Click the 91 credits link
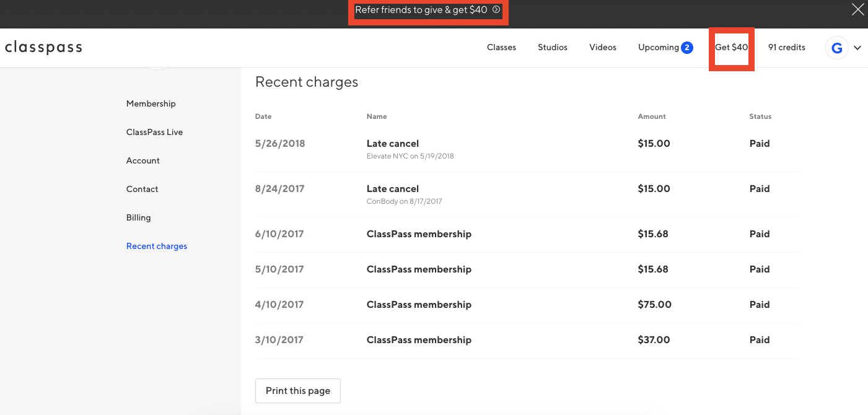868x415 pixels. click(787, 48)
